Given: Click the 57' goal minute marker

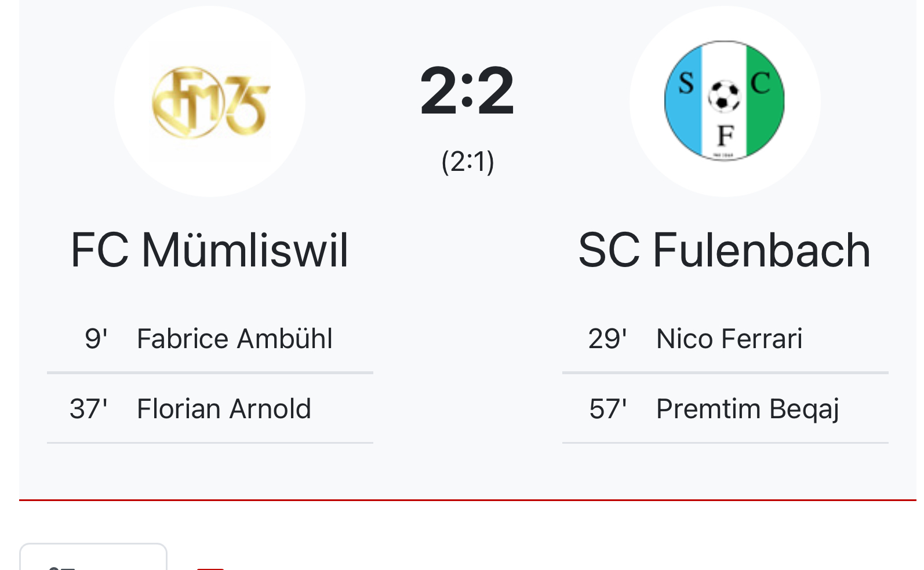Looking at the screenshot, I should (607, 409).
